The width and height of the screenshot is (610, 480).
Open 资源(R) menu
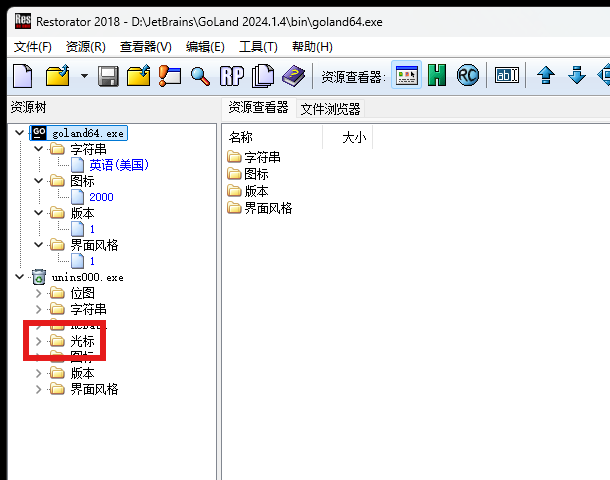coord(86,47)
